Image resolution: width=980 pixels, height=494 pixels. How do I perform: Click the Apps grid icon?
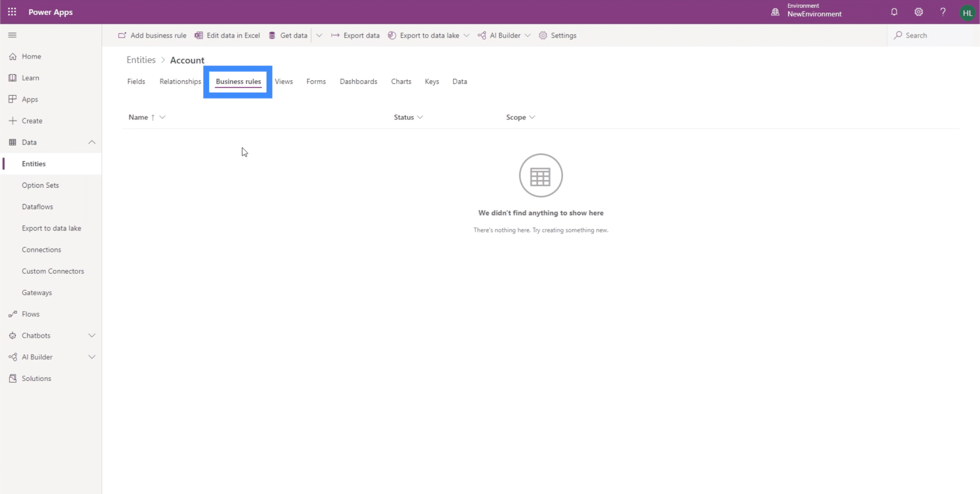coord(12,99)
